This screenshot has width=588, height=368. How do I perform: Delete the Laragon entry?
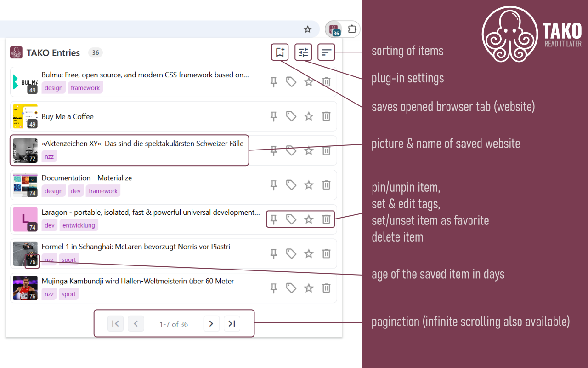click(326, 219)
